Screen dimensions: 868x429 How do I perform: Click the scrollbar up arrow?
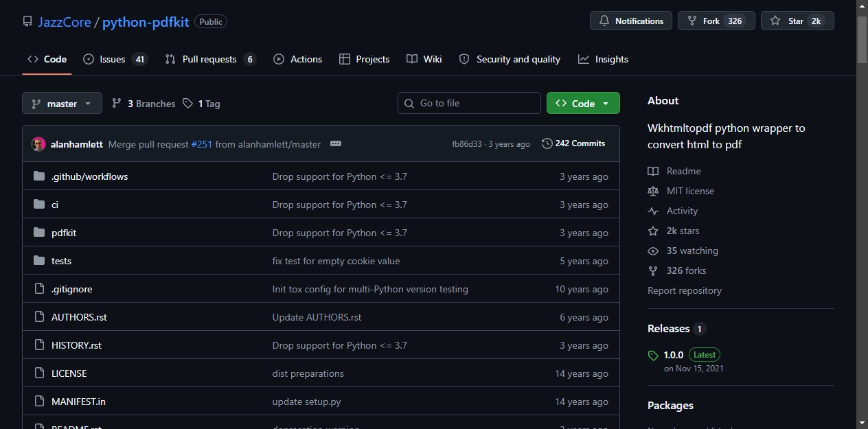click(863, 5)
